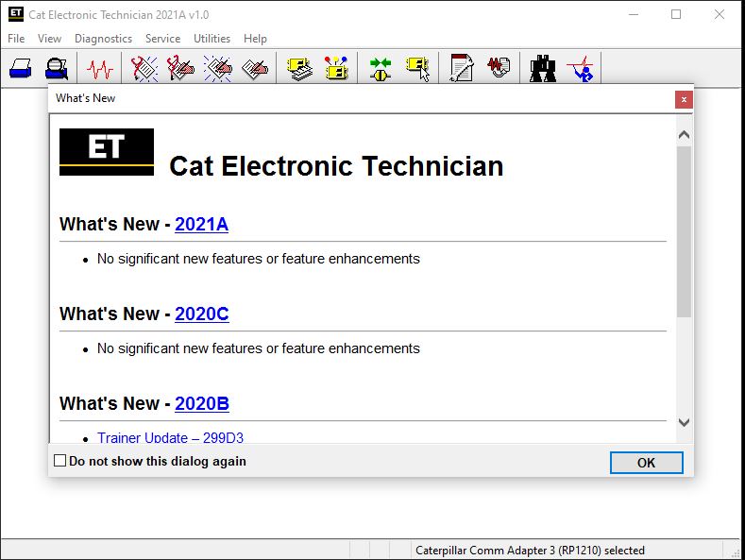Open Trainer Update – 299D3 link
Screen dimensions: 745x560
(170, 437)
